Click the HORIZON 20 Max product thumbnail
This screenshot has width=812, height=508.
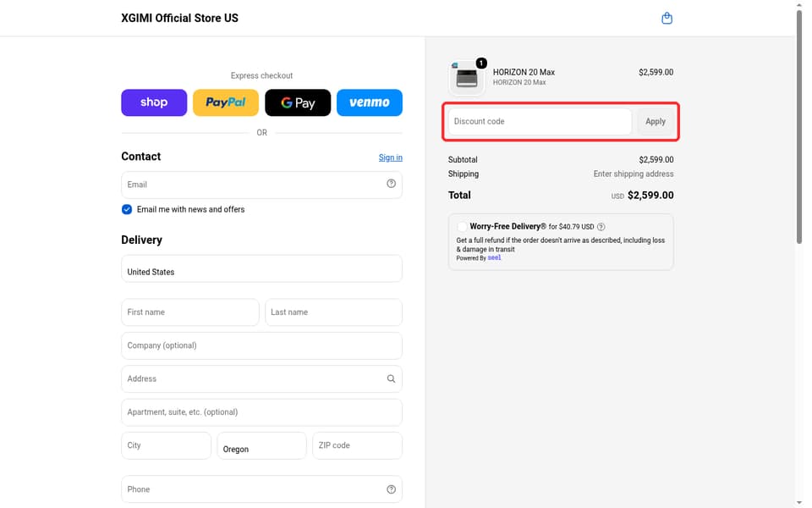pos(467,78)
